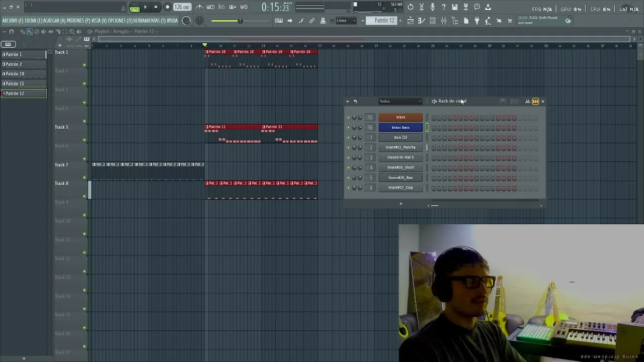Adjust brass channel volume knob
Viewport: 644px width, 362px height.
[360, 117]
